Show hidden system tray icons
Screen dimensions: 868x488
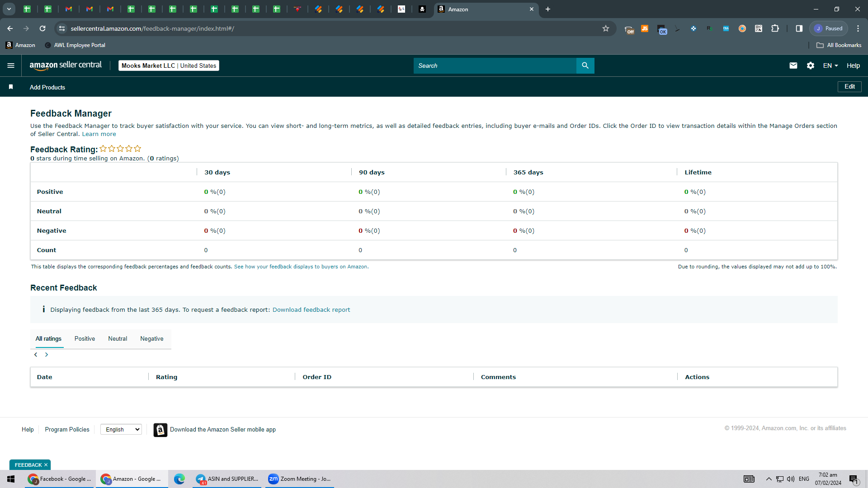pos(769,479)
